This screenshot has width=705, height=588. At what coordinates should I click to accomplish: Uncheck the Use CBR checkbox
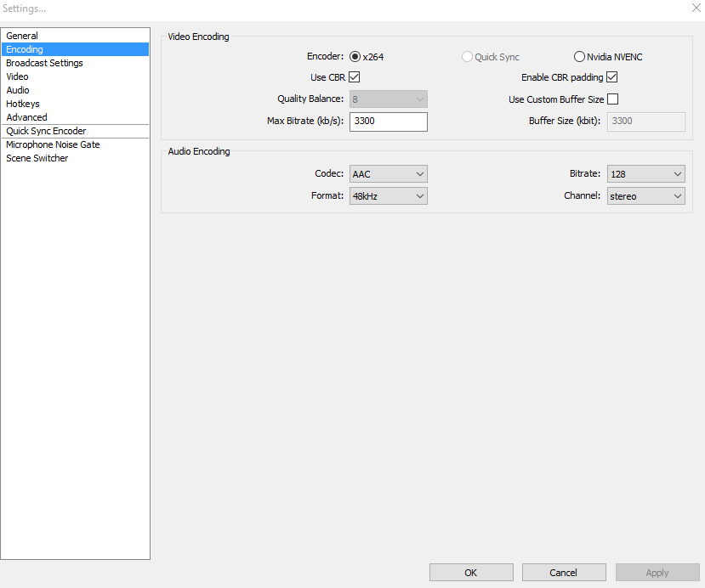pos(355,77)
